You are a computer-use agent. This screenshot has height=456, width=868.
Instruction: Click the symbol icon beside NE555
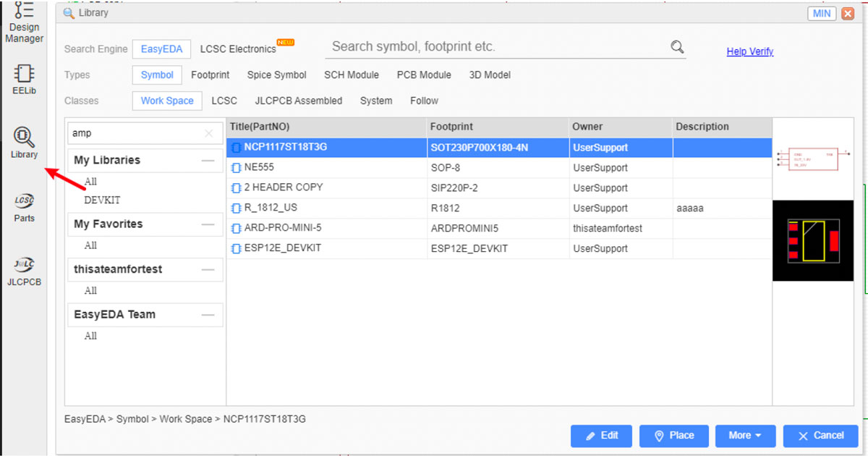pos(236,168)
